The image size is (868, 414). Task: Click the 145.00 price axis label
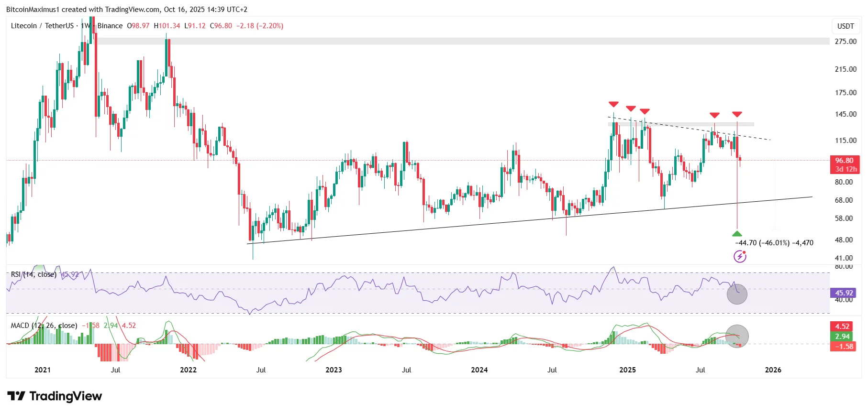pos(846,114)
